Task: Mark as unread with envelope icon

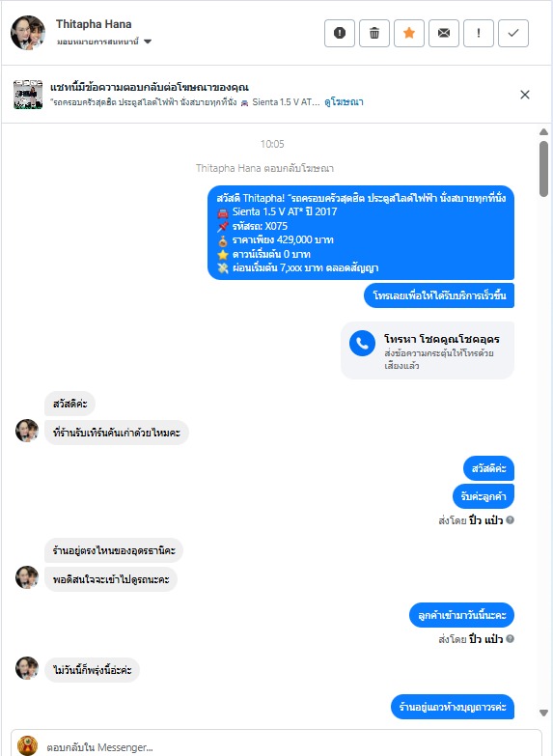Action: coord(444,33)
